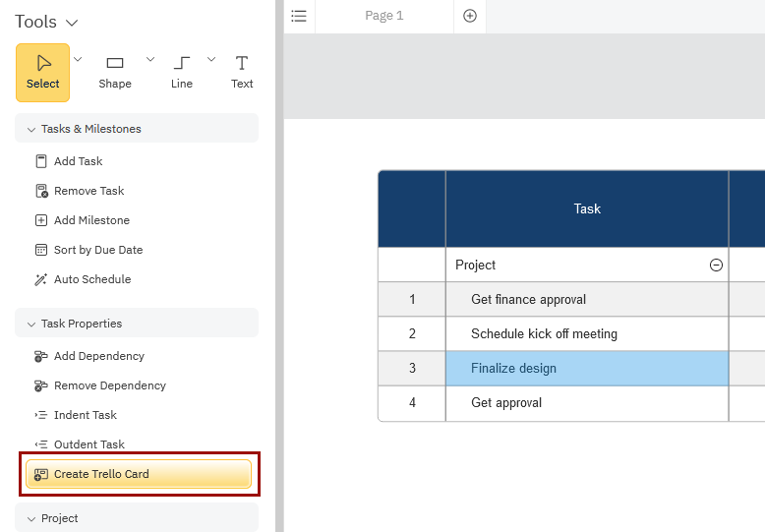The height and width of the screenshot is (532, 765).
Task: Open the page list icon
Action: coord(299,16)
